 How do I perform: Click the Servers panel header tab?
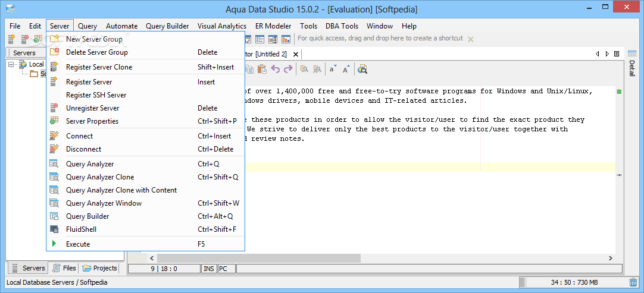tap(24, 53)
